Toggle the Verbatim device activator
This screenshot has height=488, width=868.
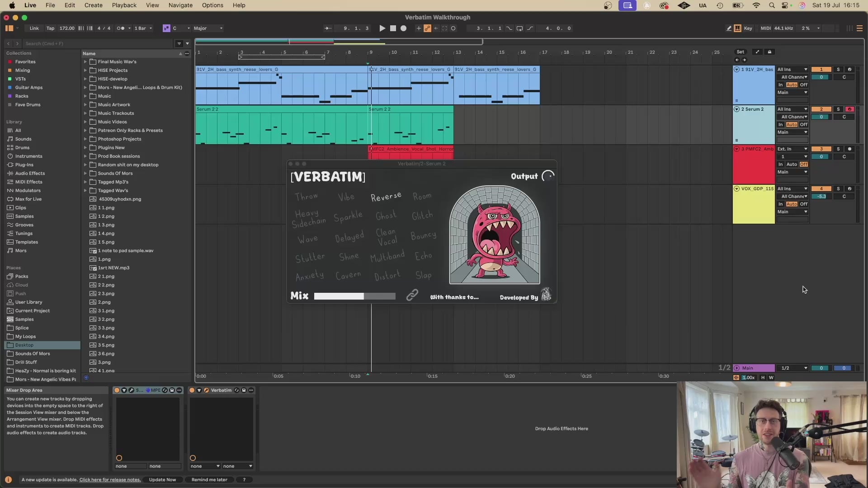point(192,390)
